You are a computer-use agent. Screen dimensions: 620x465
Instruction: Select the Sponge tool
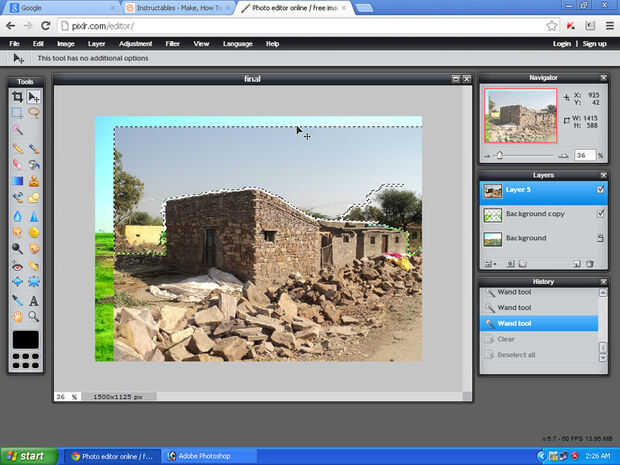(34, 232)
